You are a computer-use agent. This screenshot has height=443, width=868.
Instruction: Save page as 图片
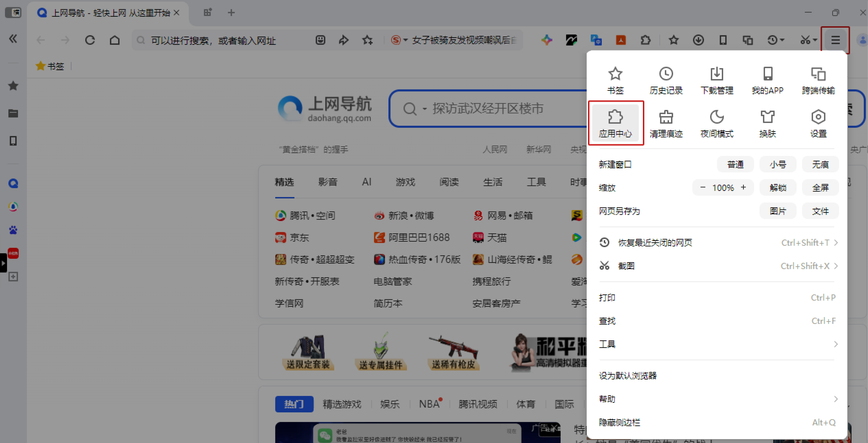(778, 211)
